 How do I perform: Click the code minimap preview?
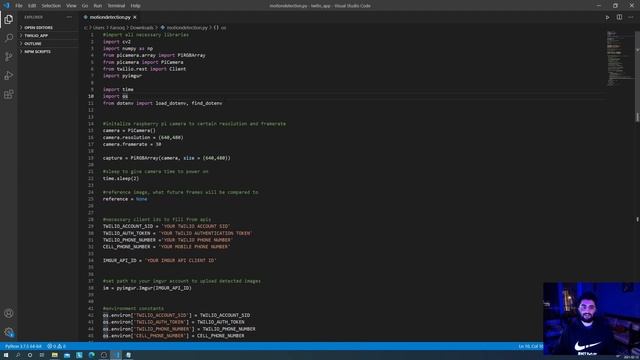point(620,58)
